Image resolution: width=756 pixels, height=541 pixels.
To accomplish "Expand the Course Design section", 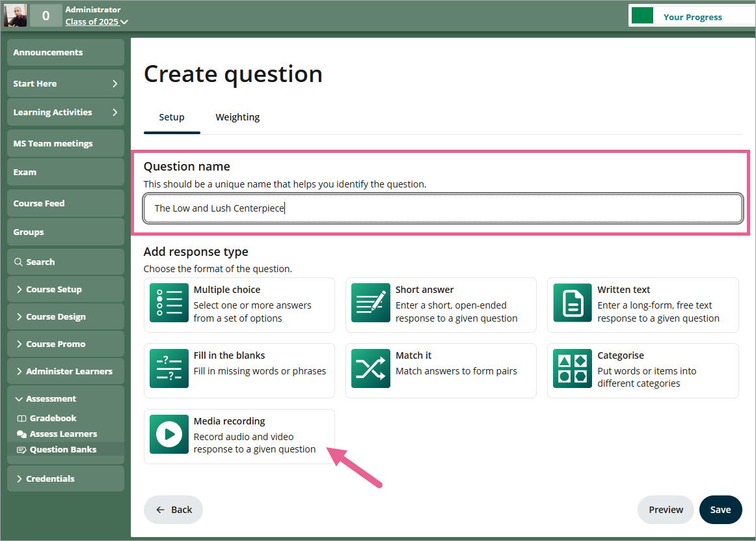I will coord(66,316).
